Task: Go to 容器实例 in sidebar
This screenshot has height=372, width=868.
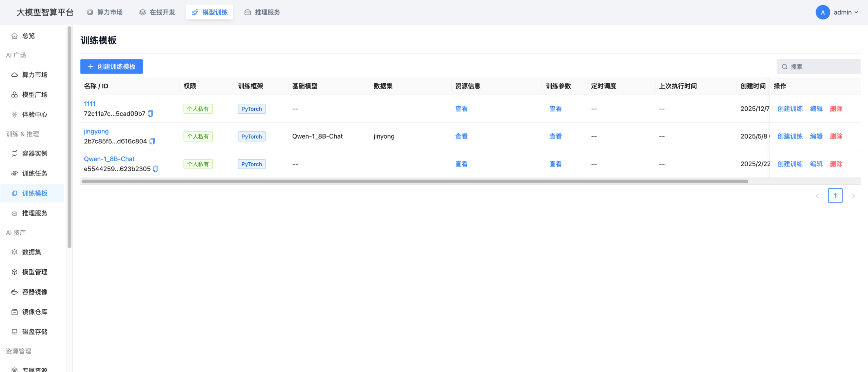Action: click(x=35, y=153)
